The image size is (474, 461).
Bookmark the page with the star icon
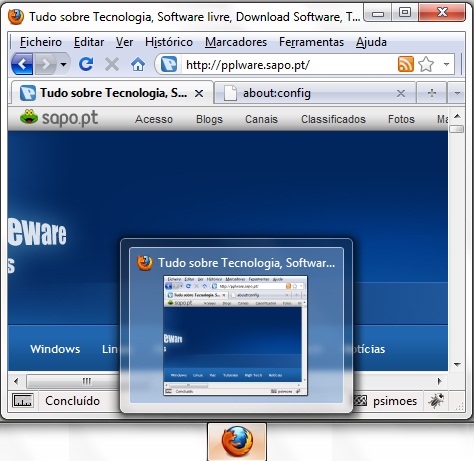(426, 64)
